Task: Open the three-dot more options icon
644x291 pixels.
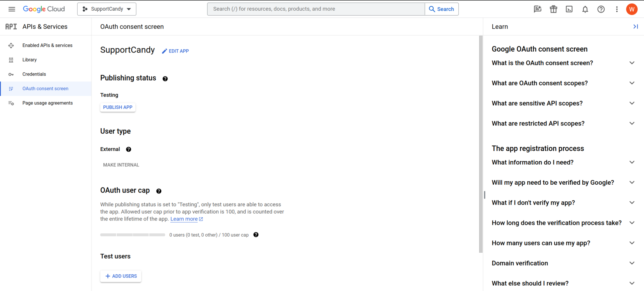Action: tap(617, 9)
